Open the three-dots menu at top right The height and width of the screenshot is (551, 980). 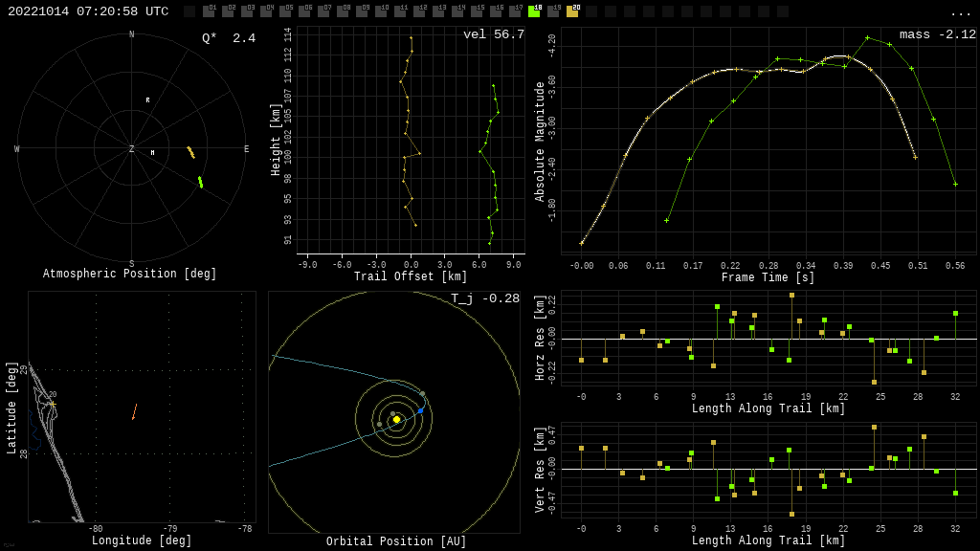[x=960, y=12]
